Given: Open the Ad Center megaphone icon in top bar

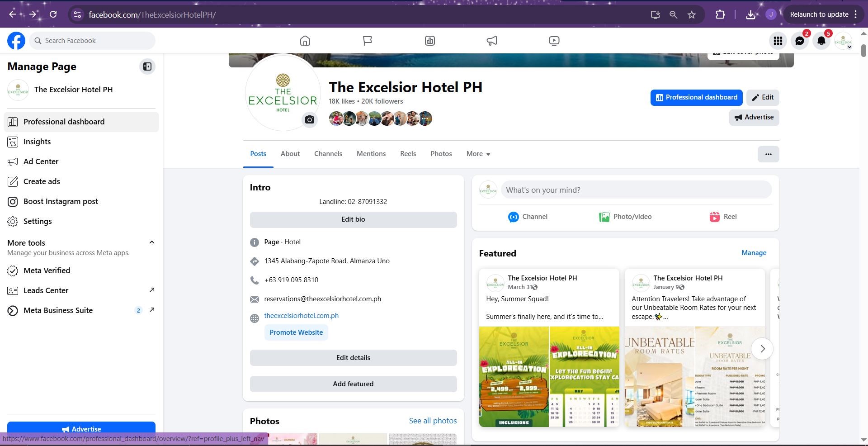Looking at the screenshot, I should [492, 41].
